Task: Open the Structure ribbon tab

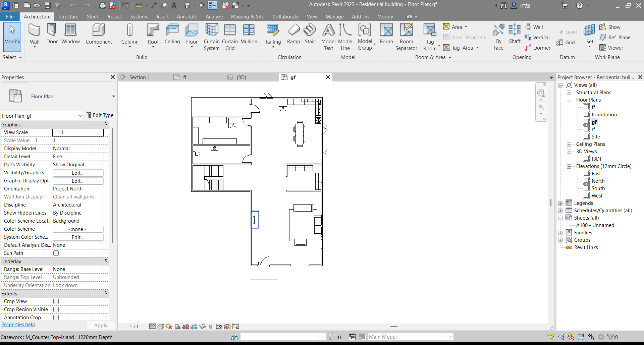Action: [x=68, y=16]
